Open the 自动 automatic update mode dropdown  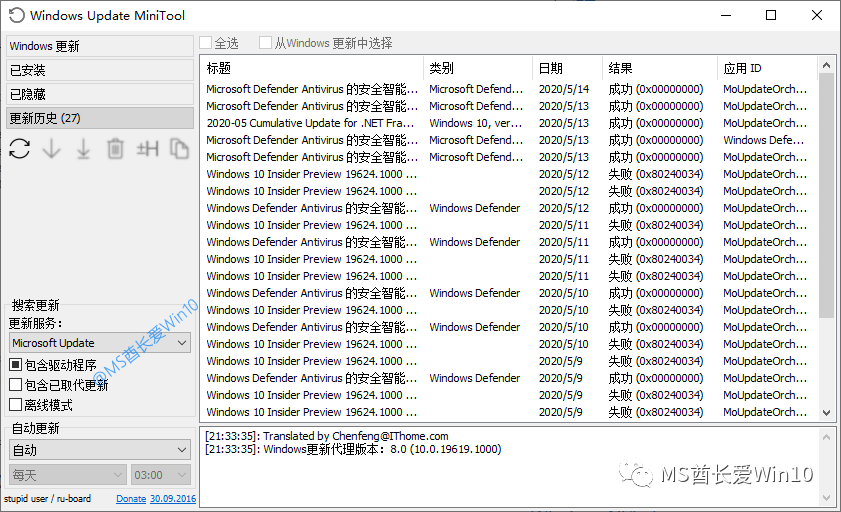click(100, 450)
